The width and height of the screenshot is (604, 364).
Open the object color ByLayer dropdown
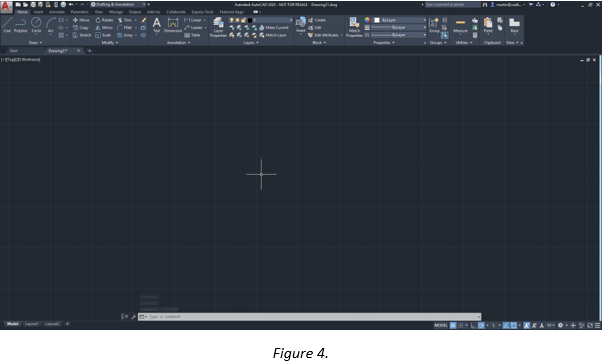click(x=399, y=20)
